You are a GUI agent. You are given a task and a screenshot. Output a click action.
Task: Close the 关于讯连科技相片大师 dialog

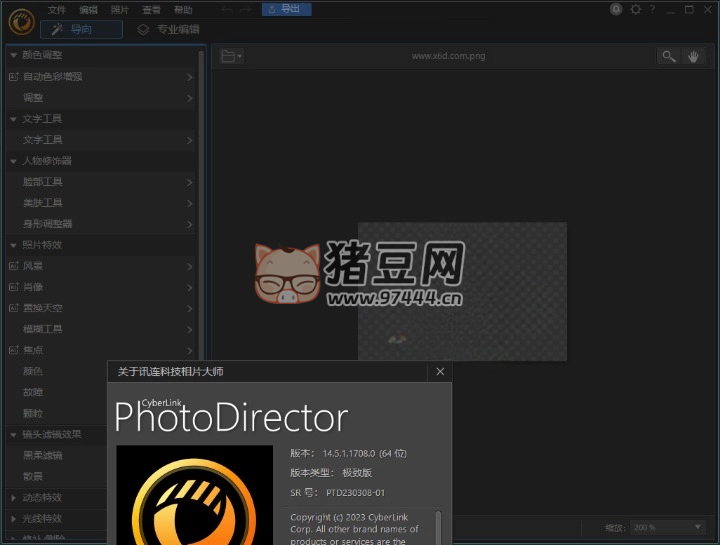[x=440, y=372]
